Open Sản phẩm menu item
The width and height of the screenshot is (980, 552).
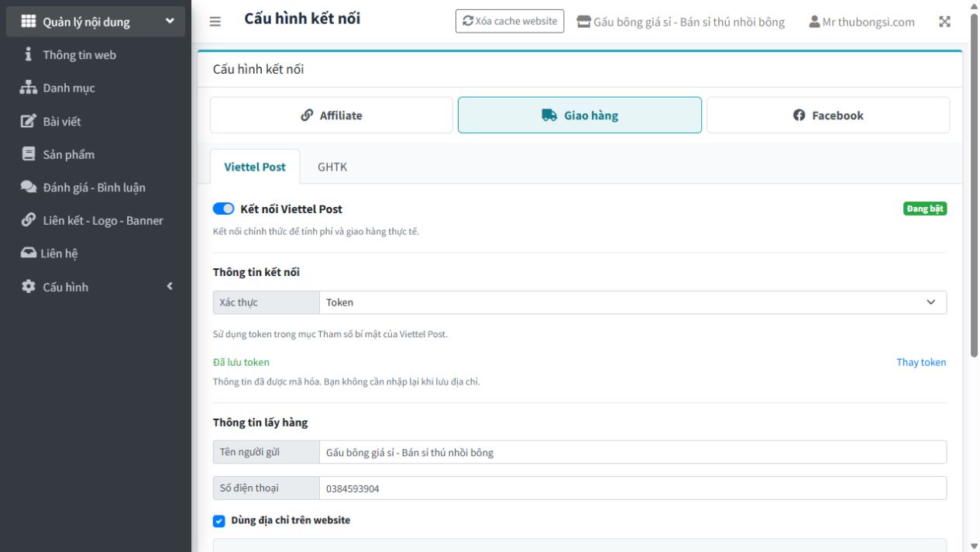pyautogui.click(x=95, y=154)
